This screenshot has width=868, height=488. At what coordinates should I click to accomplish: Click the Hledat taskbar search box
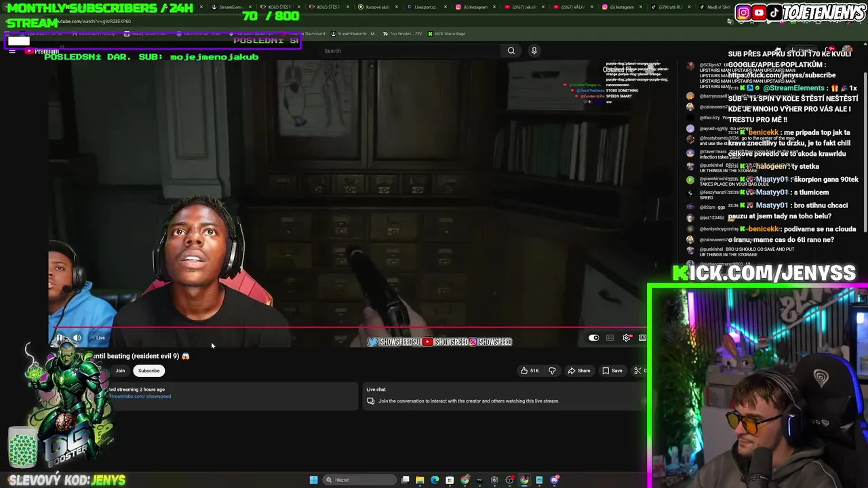pyautogui.click(x=358, y=480)
